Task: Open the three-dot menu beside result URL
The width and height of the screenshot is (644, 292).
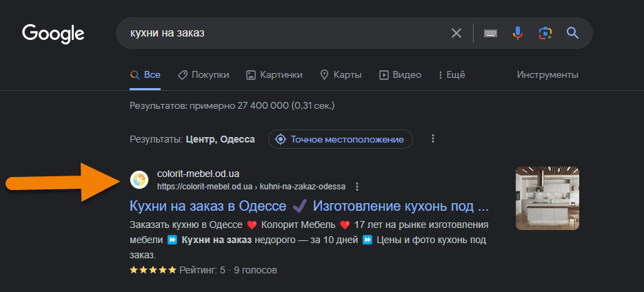Action: [x=357, y=187]
